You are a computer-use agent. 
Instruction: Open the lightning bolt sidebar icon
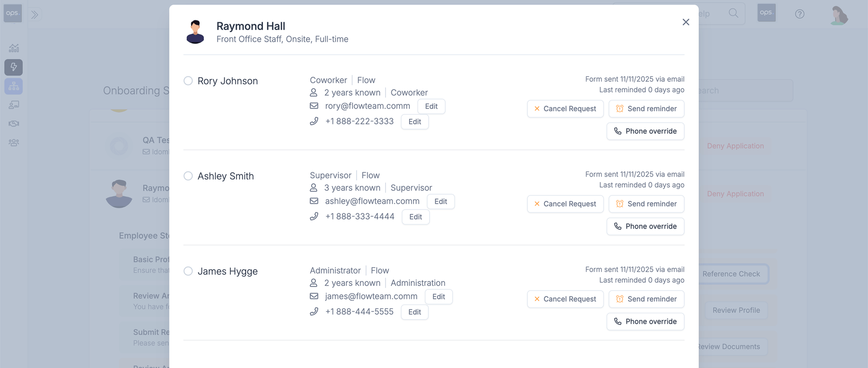pyautogui.click(x=14, y=67)
